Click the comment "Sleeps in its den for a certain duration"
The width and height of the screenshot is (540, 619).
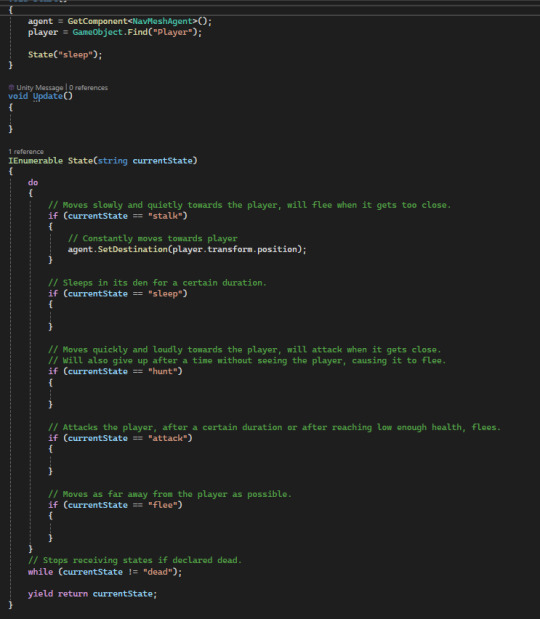157,283
